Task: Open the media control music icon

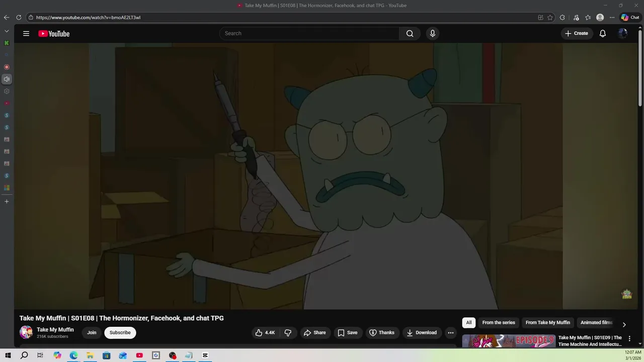Action: click(x=576, y=17)
